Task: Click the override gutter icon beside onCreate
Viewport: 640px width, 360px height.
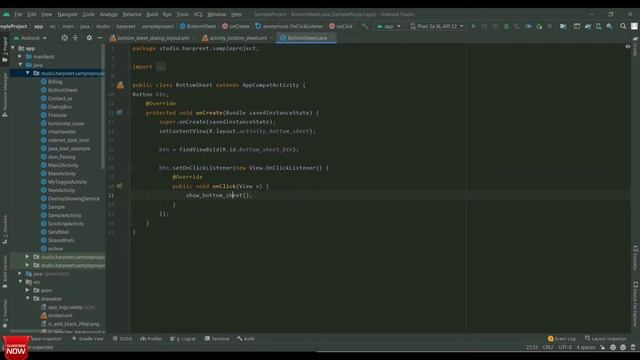Action: [119, 112]
